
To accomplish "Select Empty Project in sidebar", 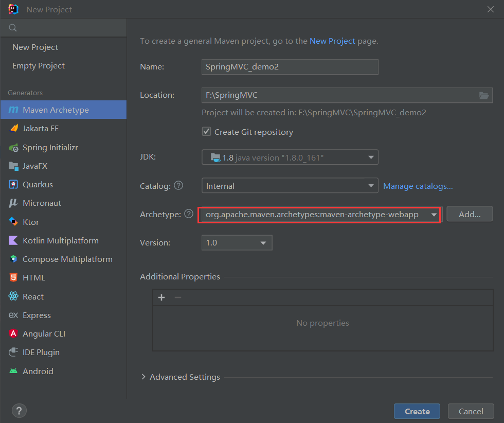I will tap(39, 66).
